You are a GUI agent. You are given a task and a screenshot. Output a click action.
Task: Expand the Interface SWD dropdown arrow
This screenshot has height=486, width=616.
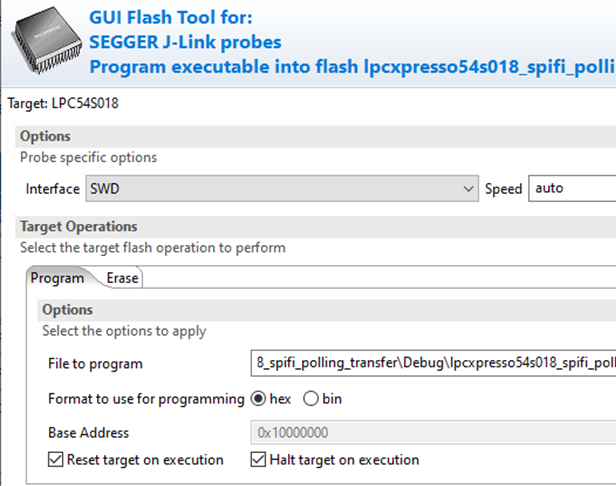click(x=469, y=188)
